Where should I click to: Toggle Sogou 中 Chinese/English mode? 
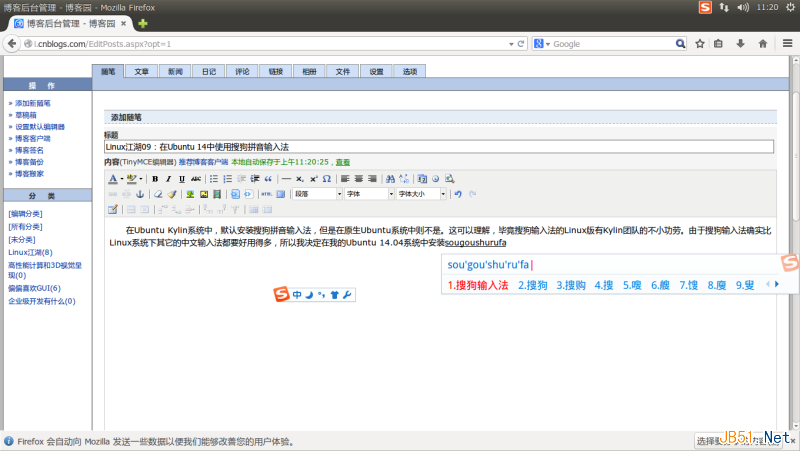(297, 295)
